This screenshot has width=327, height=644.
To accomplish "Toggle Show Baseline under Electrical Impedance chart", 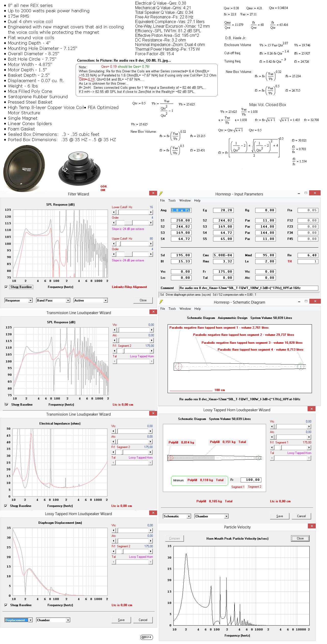I will click(x=6, y=506).
